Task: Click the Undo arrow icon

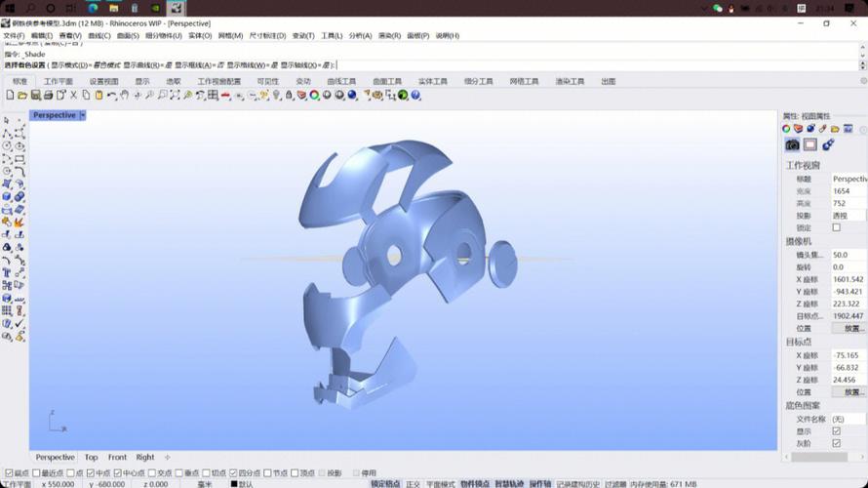Action: click(x=111, y=96)
